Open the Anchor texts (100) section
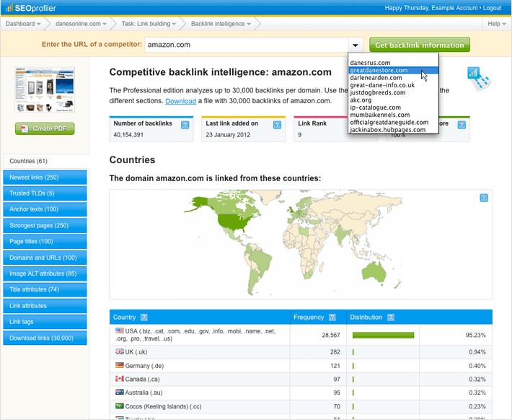Image resolution: width=512 pixels, height=420 pixels. point(45,209)
